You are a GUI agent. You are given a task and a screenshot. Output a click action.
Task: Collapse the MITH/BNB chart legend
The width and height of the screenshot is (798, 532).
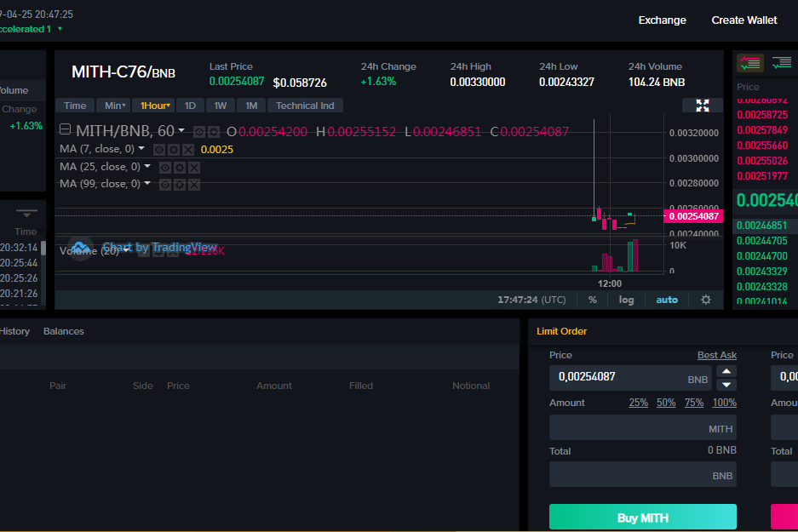click(65, 130)
